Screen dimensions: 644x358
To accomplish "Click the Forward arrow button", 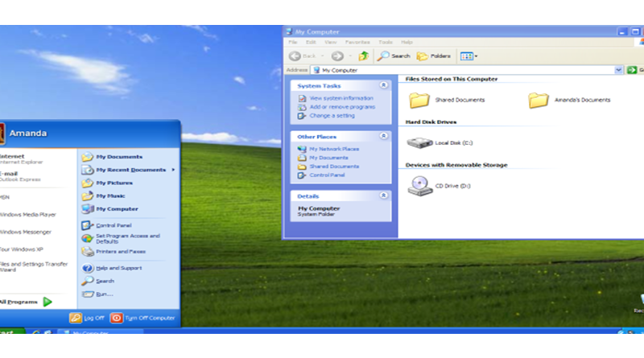I will tap(337, 56).
